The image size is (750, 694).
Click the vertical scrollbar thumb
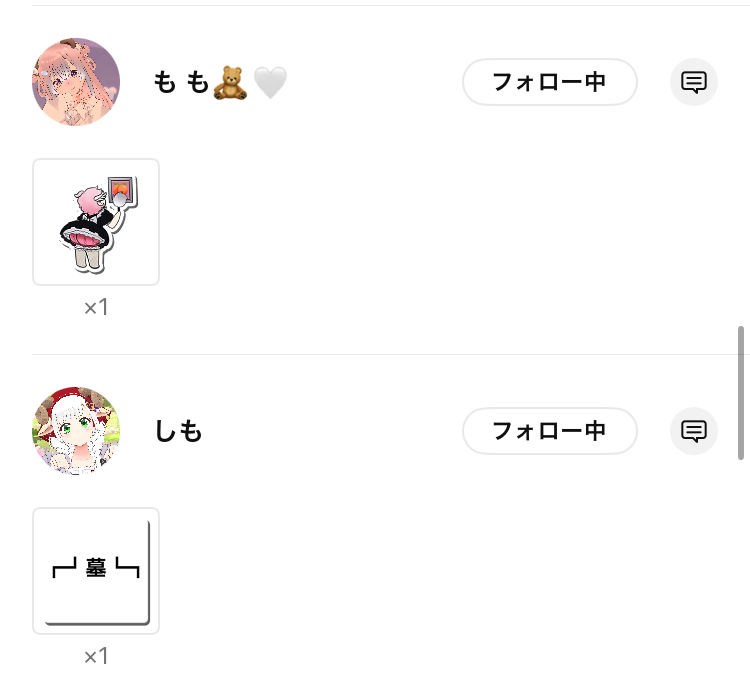coord(741,393)
